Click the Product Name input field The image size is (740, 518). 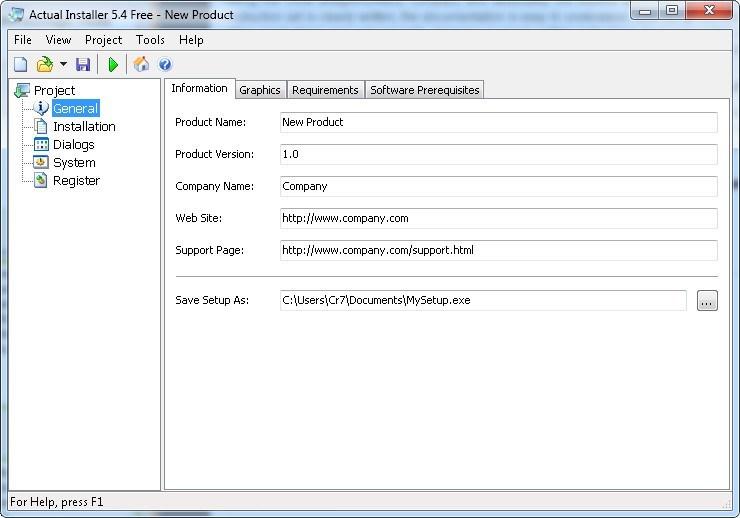[x=498, y=122]
